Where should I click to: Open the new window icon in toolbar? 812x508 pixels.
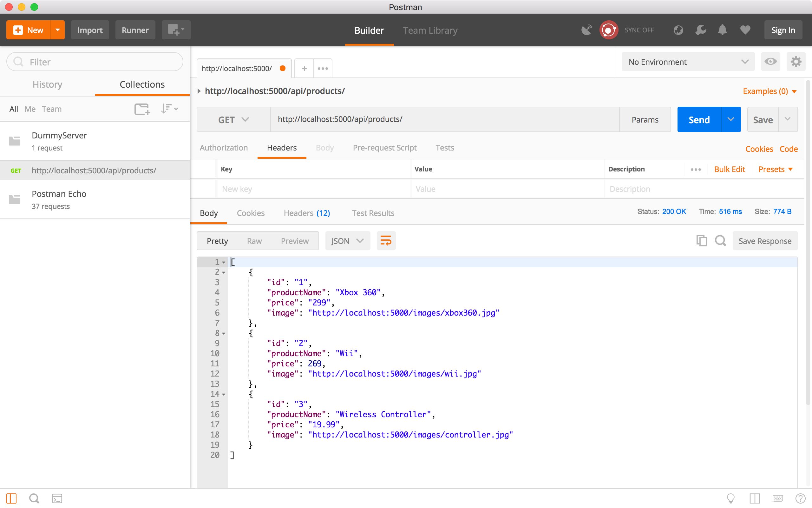(x=176, y=30)
